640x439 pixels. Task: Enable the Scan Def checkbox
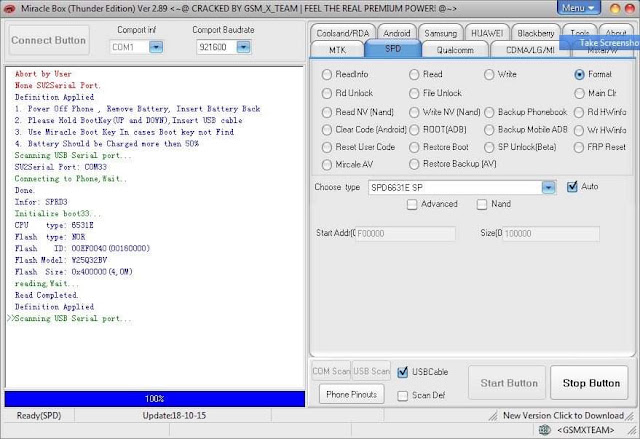coord(402,395)
